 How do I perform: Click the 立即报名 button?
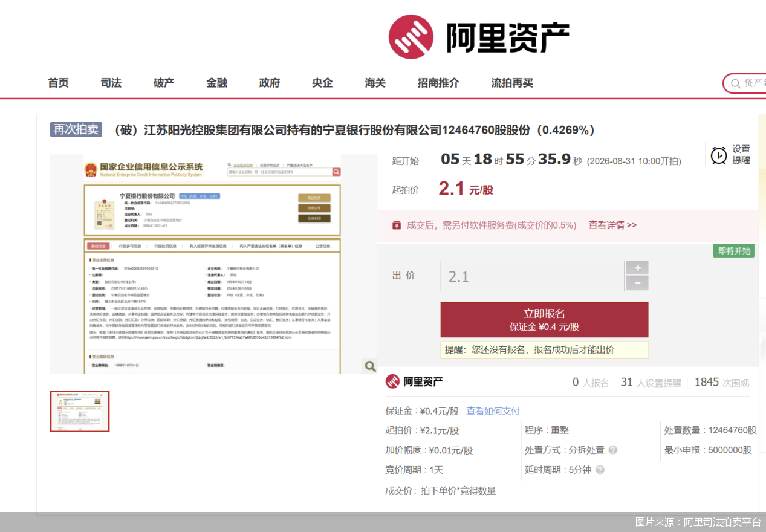[544, 320]
